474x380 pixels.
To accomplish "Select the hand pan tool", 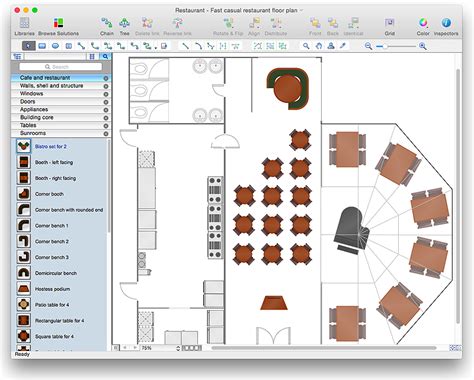I will click(x=319, y=46).
